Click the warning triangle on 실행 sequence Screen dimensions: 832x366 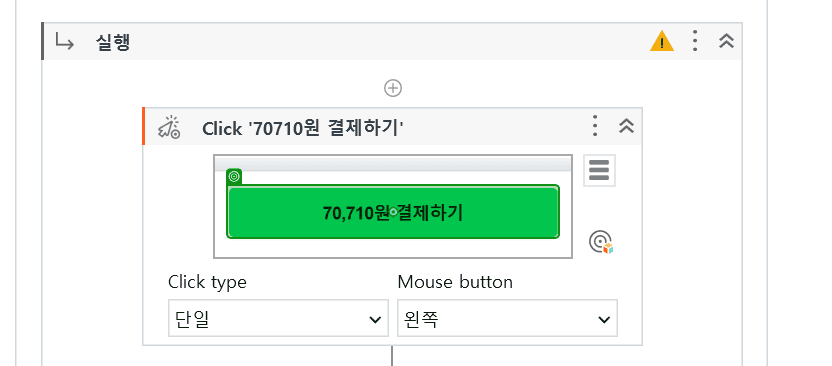pos(662,41)
